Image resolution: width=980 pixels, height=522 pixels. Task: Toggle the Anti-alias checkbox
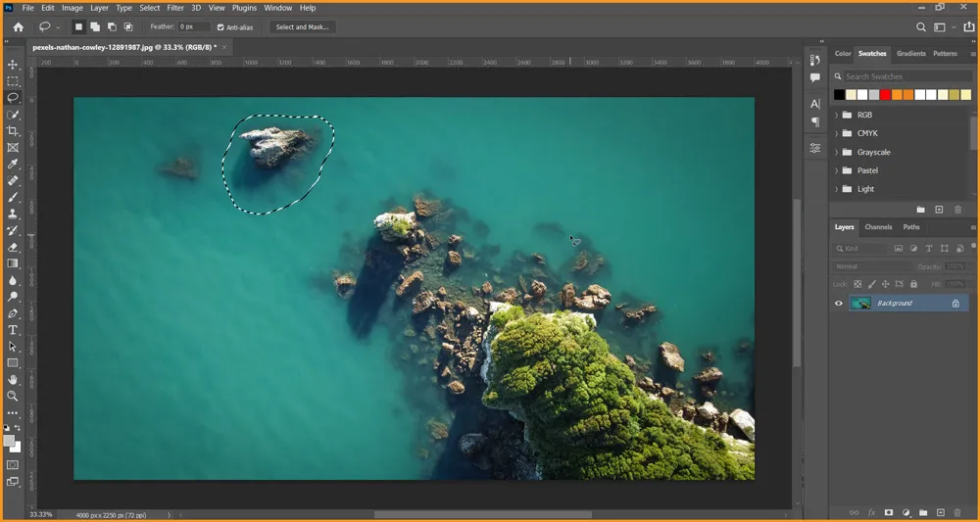click(220, 27)
